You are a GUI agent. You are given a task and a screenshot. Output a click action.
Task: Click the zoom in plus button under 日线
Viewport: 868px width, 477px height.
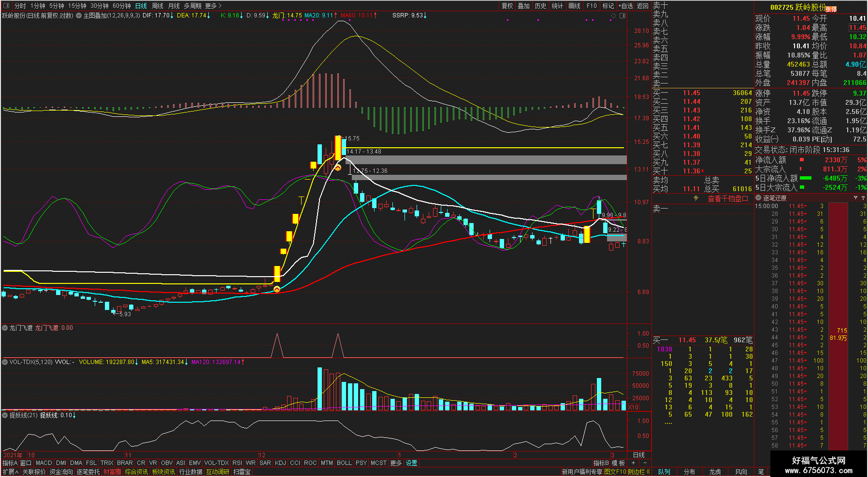pos(634,463)
